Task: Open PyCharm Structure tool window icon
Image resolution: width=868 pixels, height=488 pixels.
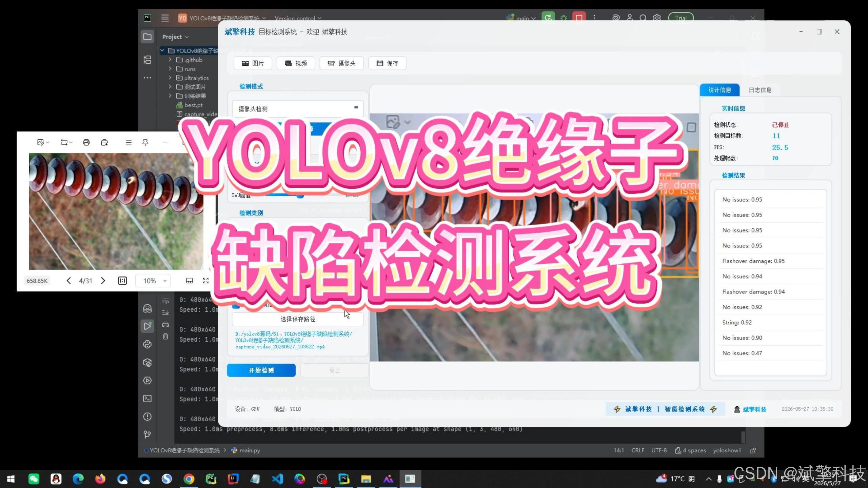Action: [x=147, y=60]
